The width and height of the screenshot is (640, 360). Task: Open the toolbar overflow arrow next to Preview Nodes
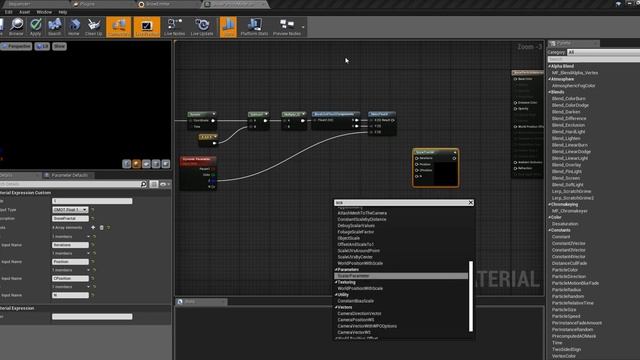click(303, 27)
